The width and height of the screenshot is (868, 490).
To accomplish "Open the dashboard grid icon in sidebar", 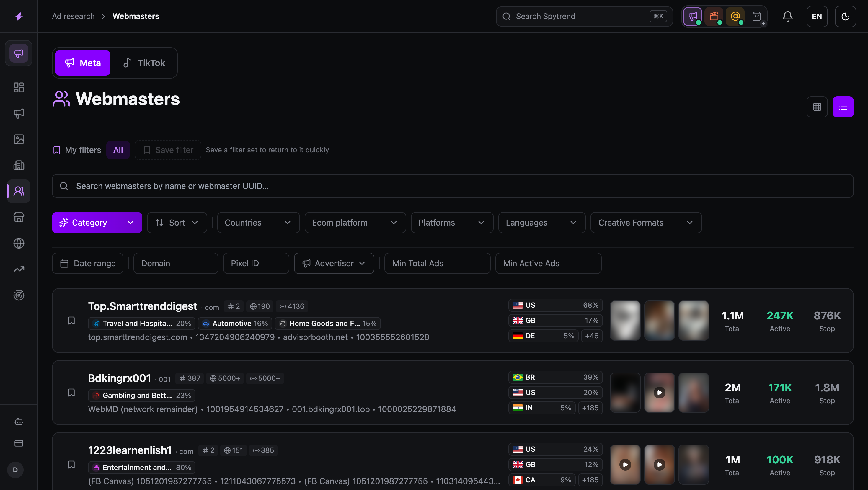I will pos(19,87).
